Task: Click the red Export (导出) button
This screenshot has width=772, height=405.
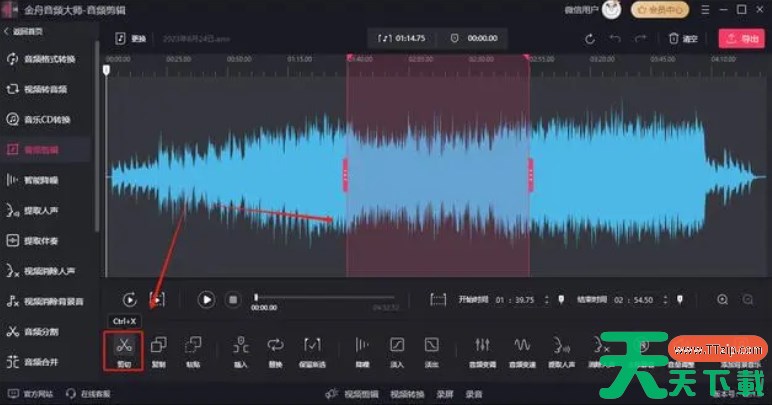Action: click(740, 39)
